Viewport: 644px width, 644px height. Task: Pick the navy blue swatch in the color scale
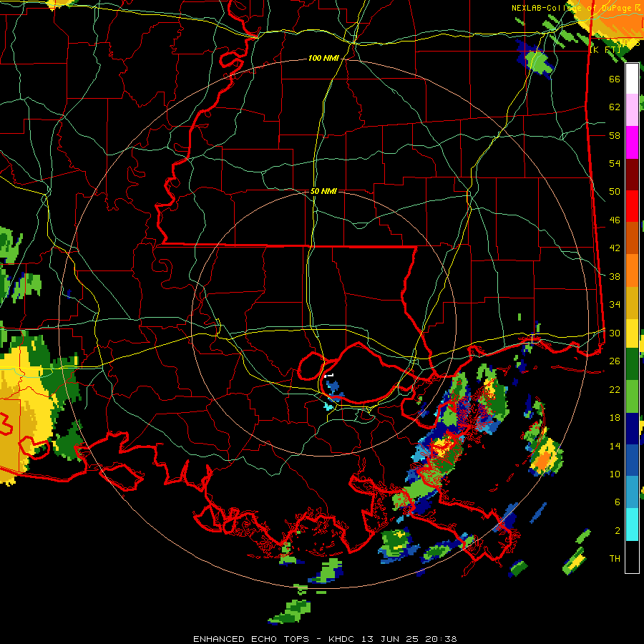[x=632, y=429]
